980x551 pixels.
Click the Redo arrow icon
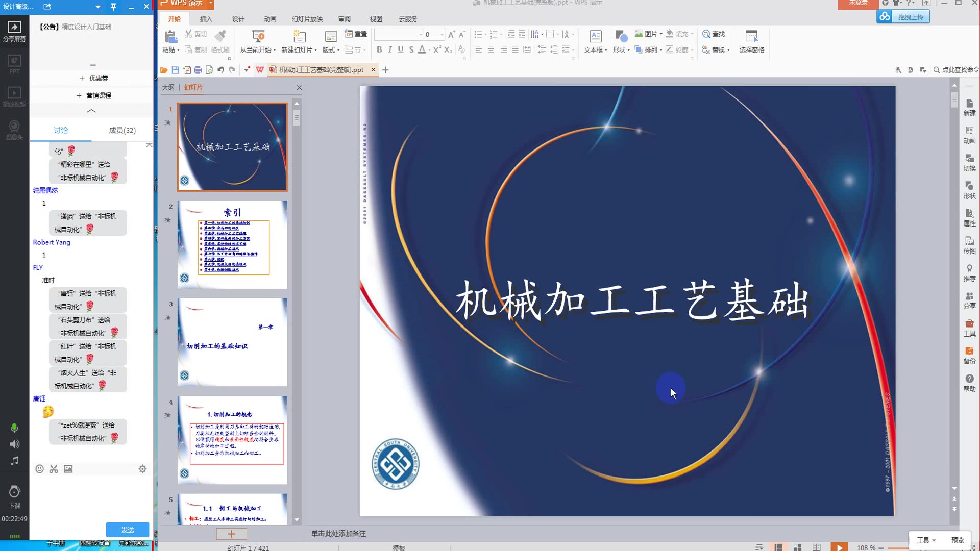tap(232, 70)
